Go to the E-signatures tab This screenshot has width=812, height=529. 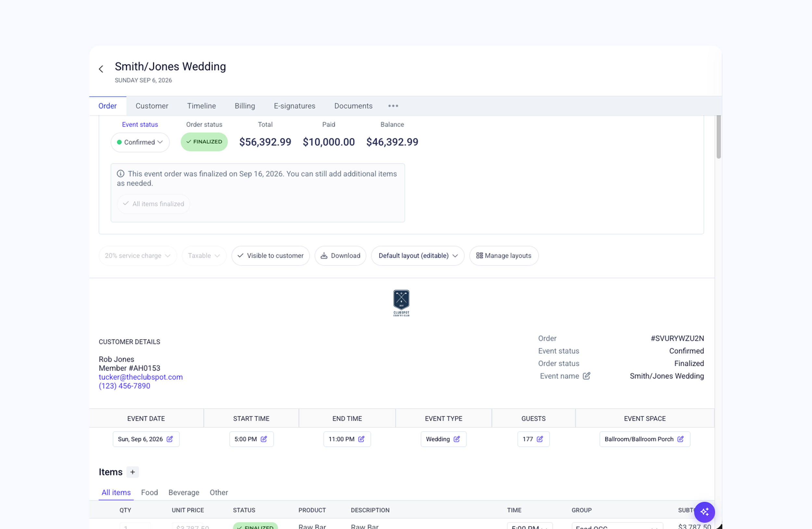click(295, 106)
